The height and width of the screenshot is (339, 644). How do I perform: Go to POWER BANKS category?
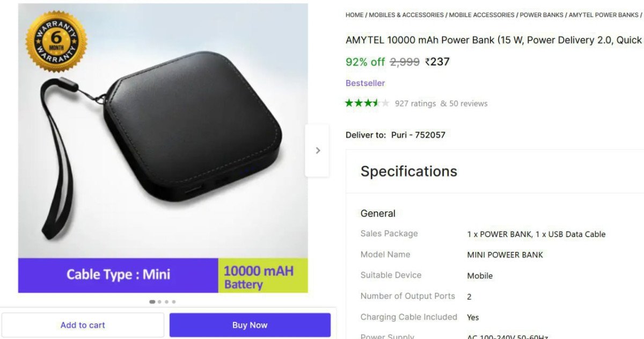point(541,15)
